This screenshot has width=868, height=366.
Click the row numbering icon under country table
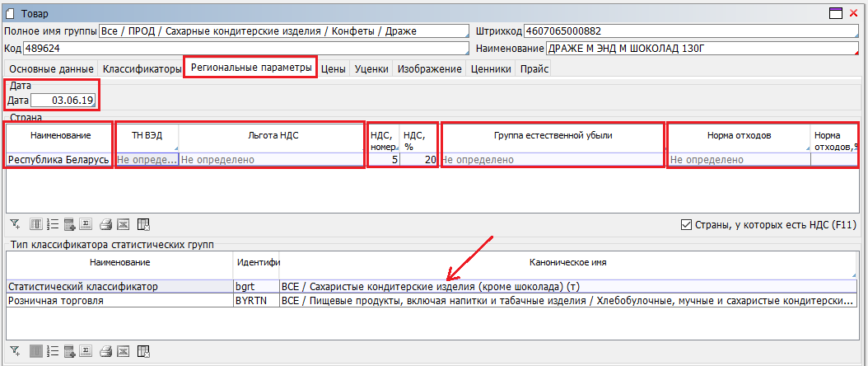point(54,224)
